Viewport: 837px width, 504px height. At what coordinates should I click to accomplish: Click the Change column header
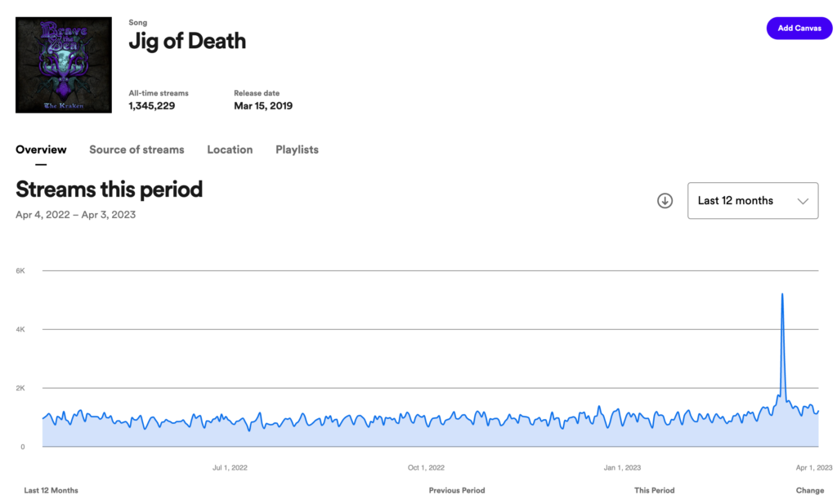pyautogui.click(x=810, y=491)
